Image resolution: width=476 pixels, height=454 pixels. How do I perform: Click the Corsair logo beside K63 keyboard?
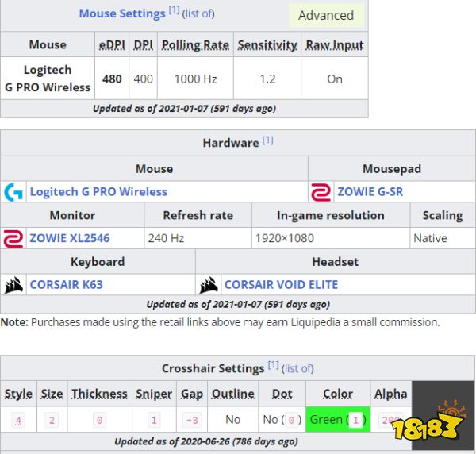(x=13, y=285)
